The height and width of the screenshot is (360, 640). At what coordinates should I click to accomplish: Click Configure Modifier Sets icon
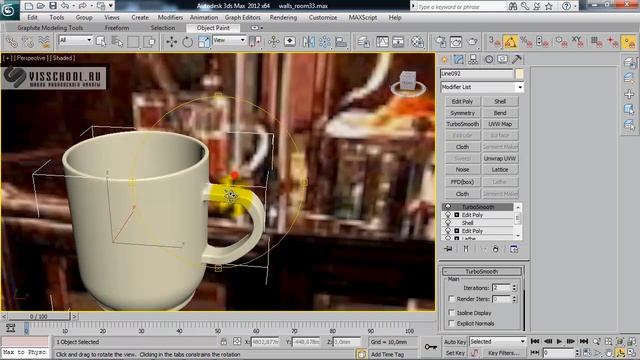pos(514,249)
